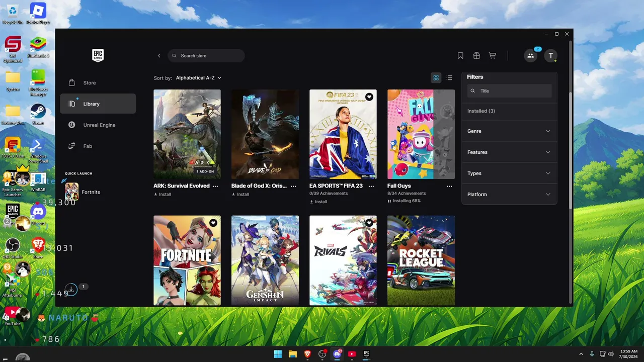Open the three-dot menu for ARK: Survival Evolved
Viewport: 644px width, 362px height.
(215, 186)
